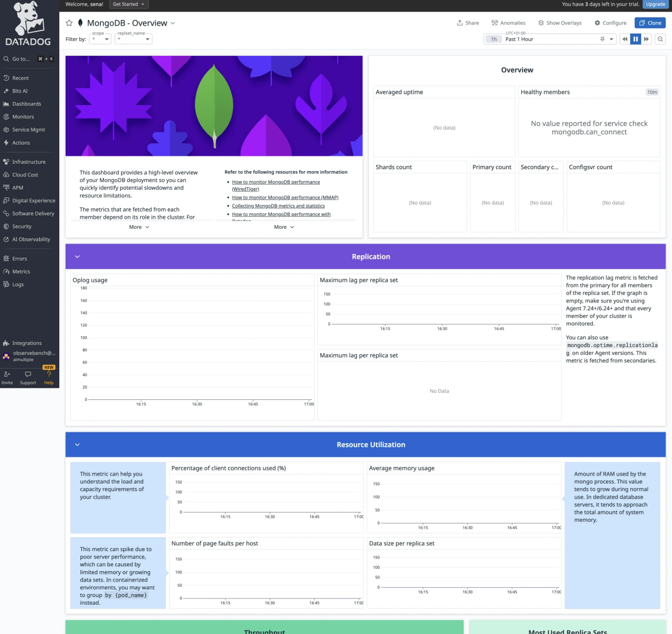Open Service Mgmt section
672x634 pixels.
click(28, 130)
